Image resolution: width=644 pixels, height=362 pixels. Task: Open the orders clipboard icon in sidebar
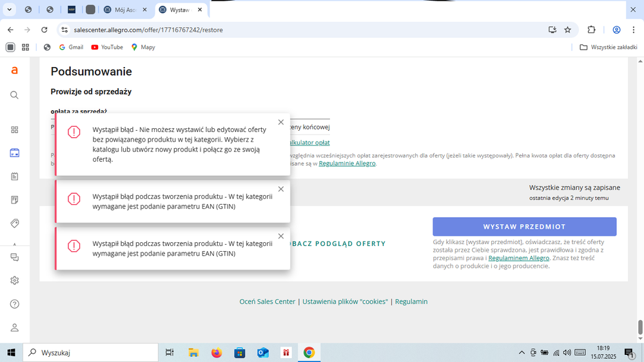pos(14,176)
